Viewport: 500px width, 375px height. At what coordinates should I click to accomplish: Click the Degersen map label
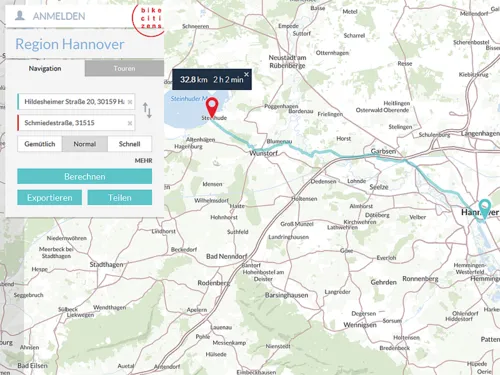[364, 314]
